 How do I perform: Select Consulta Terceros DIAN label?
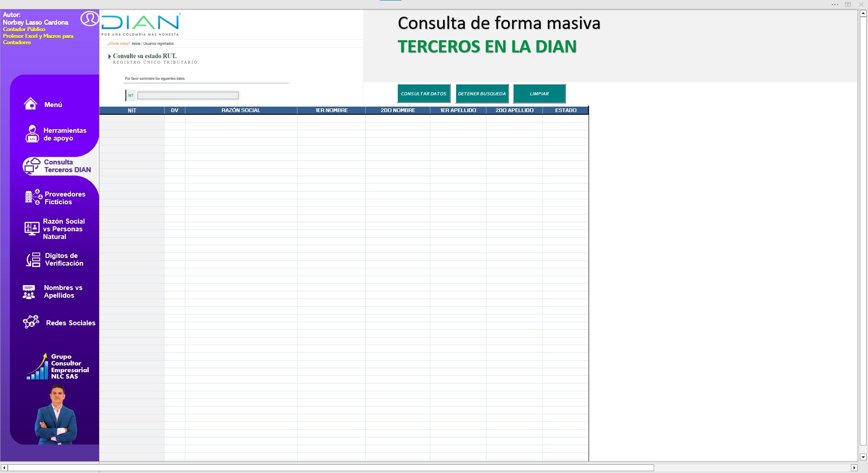[67, 166]
